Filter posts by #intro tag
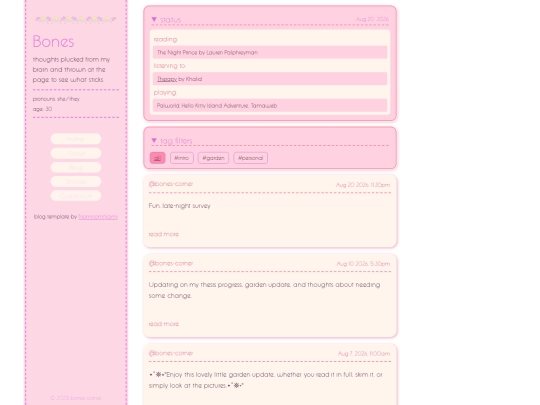Viewport: 540px width, 405px height. click(181, 158)
